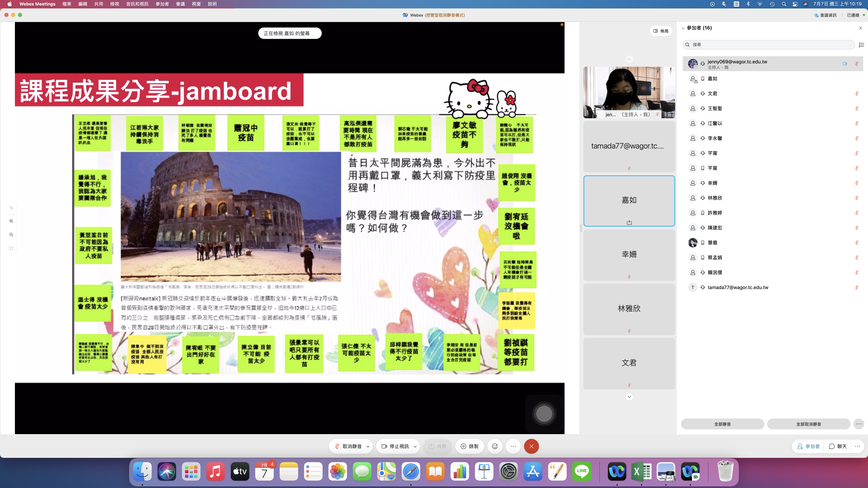Open Webex app in the Dock
Viewport: 868px width, 488px height.
pos(617,471)
